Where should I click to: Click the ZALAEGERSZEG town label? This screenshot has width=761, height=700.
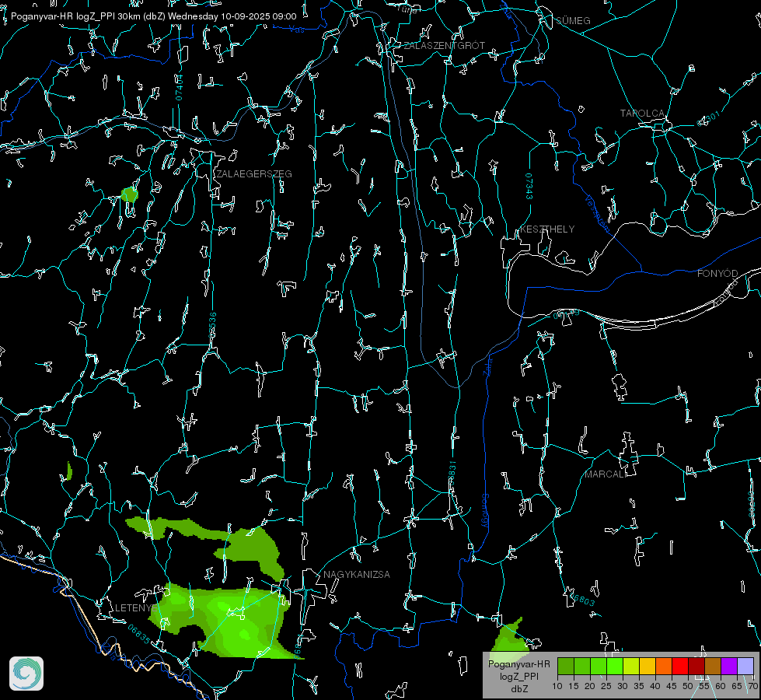point(254,174)
